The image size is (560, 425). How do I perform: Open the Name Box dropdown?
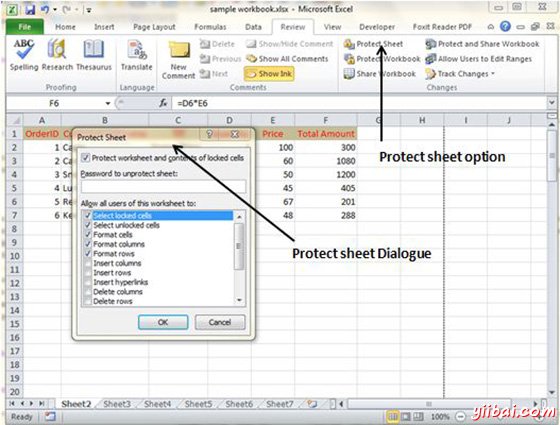[x=108, y=104]
